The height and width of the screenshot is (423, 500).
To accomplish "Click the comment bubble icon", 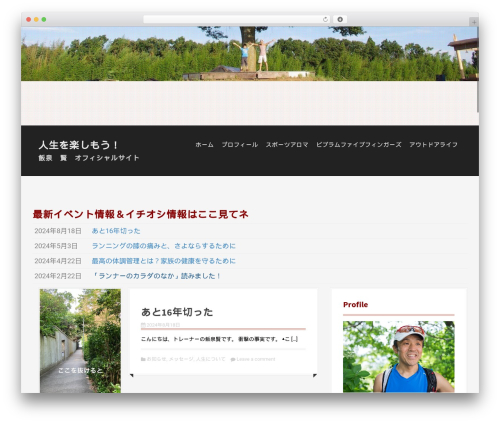I will [233, 359].
